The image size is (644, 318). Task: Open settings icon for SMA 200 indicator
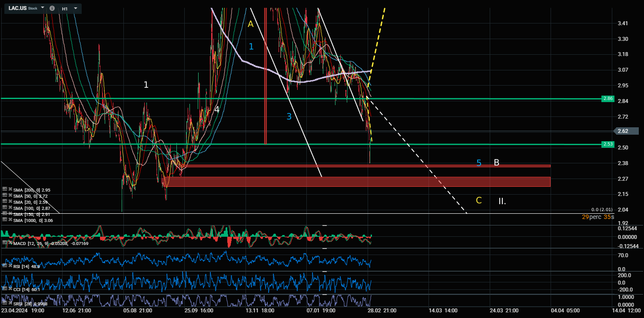coord(4,189)
